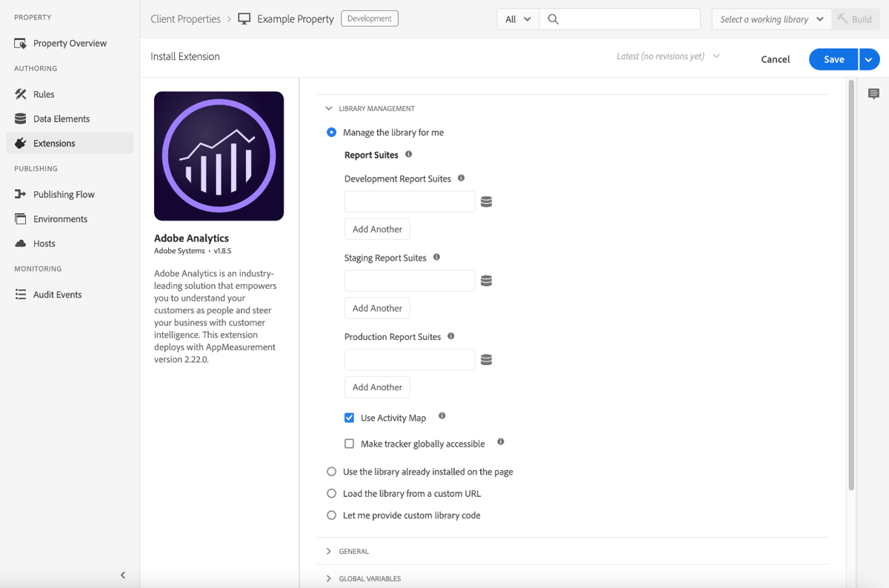Disable the Use Activity Map checkbox

pos(349,417)
